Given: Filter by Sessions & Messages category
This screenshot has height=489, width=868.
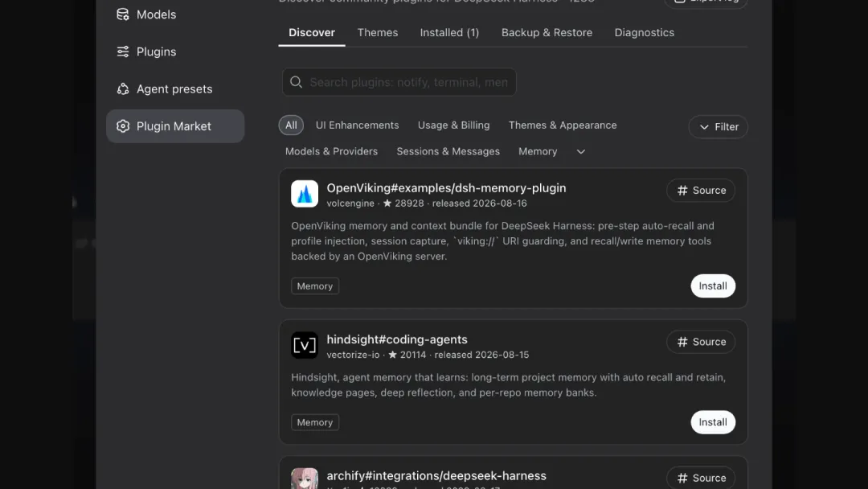Looking at the screenshot, I should tap(448, 151).
